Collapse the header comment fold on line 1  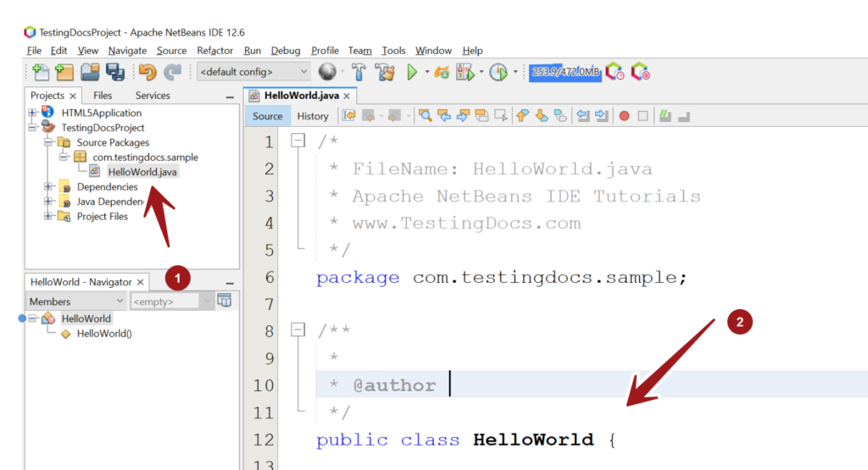click(x=298, y=141)
